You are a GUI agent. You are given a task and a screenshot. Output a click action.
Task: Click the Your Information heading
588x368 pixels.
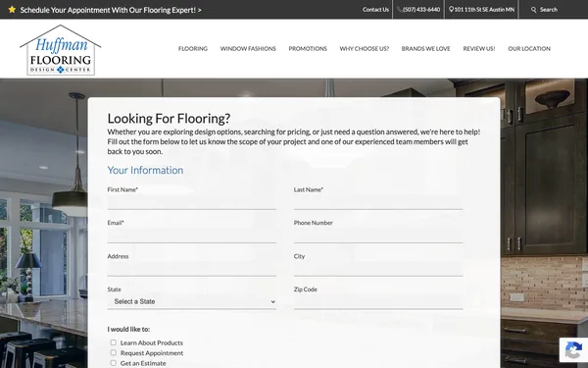145,170
